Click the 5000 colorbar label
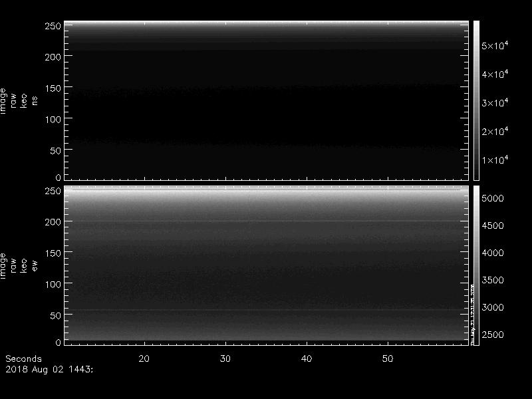 pyautogui.click(x=493, y=198)
